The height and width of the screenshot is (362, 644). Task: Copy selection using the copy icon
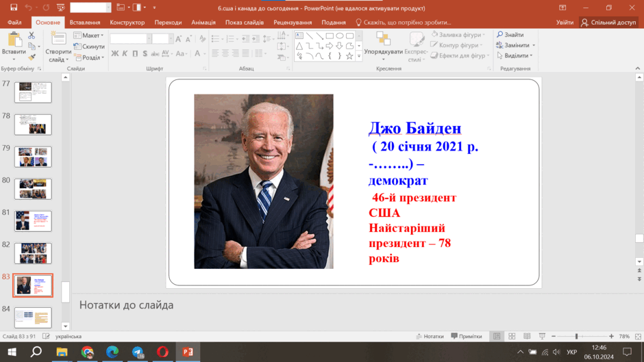(32, 47)
